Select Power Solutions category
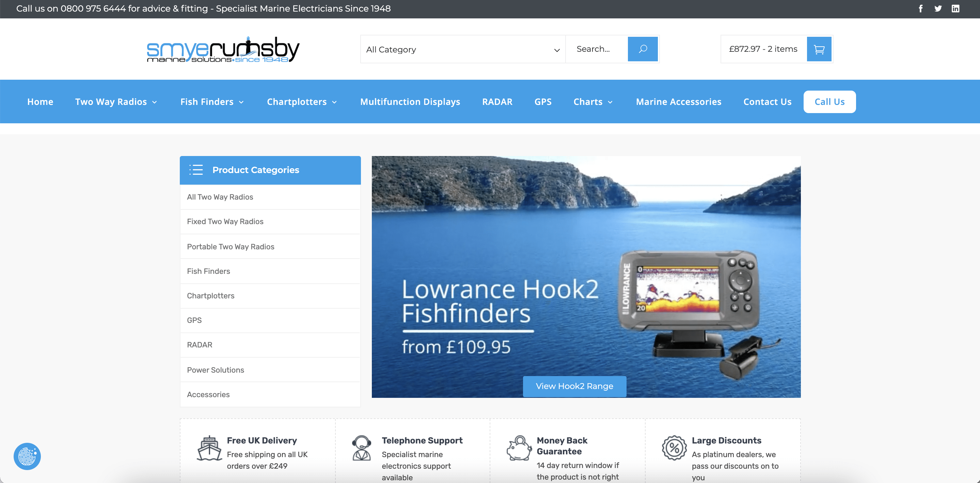Image resolution: width=980 pixels, height=483 pixels. (270, 370)
